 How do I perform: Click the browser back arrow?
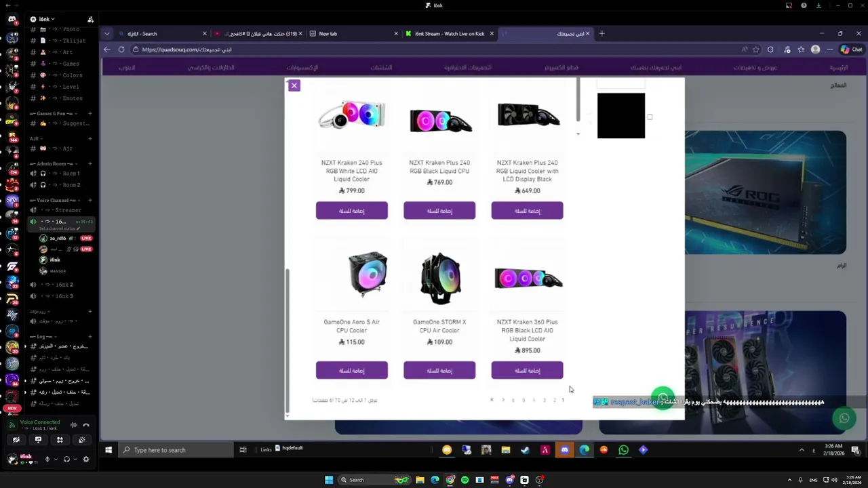click(106, 49)
